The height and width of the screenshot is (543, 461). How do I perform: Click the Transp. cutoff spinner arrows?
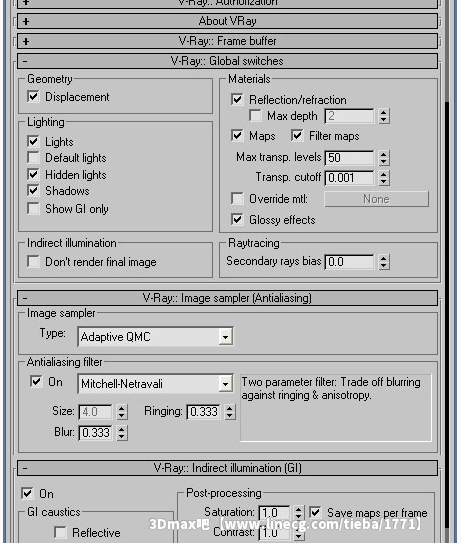click(x=383, y=178)
